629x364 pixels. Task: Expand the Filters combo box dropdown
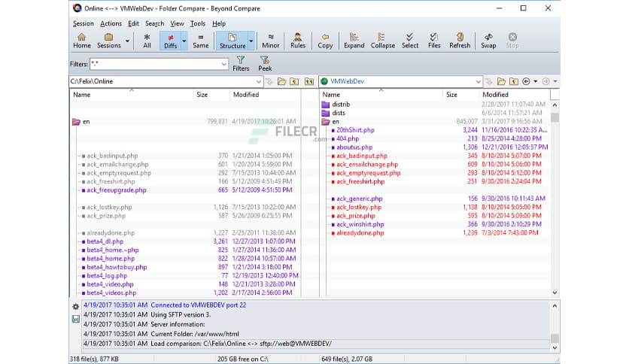coord(224,65)
